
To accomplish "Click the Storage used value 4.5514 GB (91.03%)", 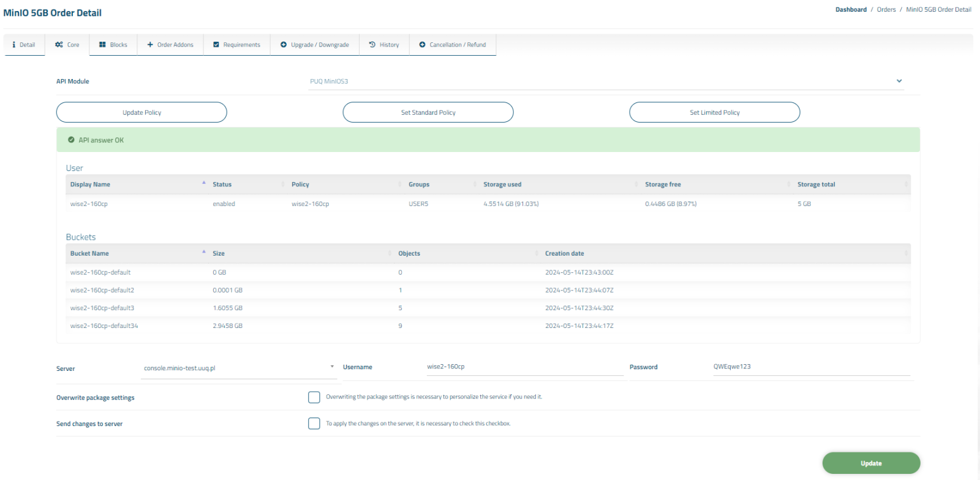I will 511,204.
